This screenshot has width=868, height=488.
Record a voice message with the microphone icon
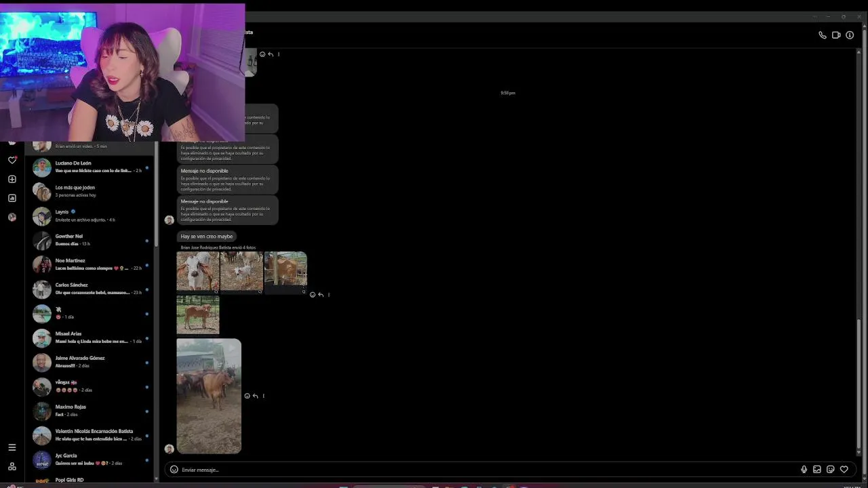(x=804, y=470)
